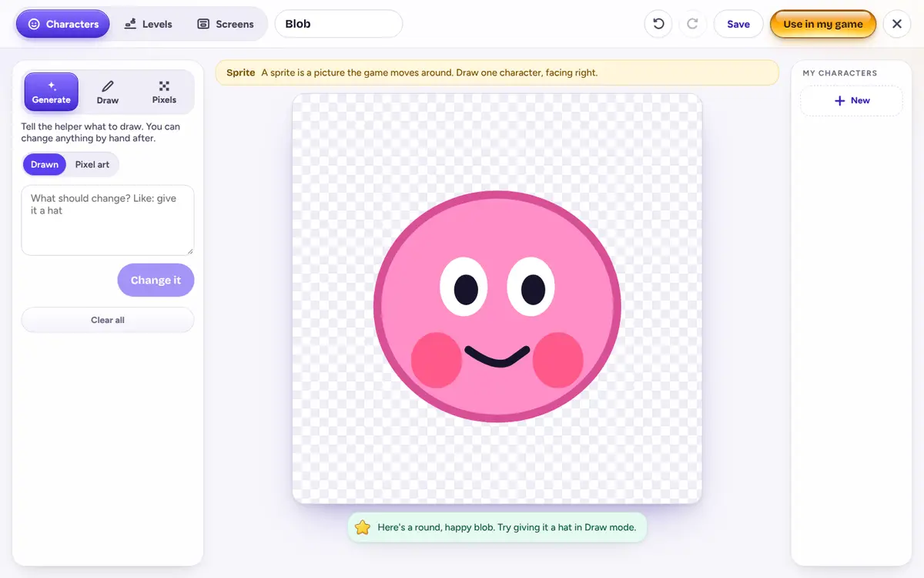924x578 pixels.
Task: Click the yellow star icon in the hint
Action: 363,528
